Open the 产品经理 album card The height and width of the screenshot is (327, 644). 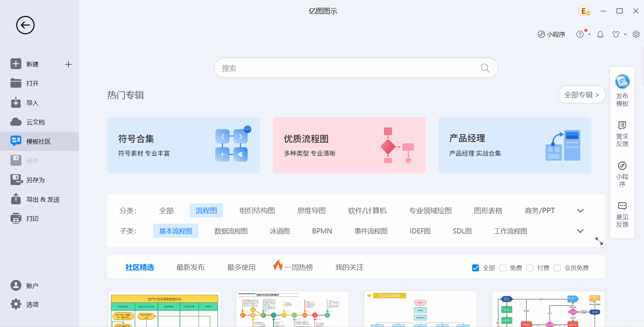pos(515,145)
